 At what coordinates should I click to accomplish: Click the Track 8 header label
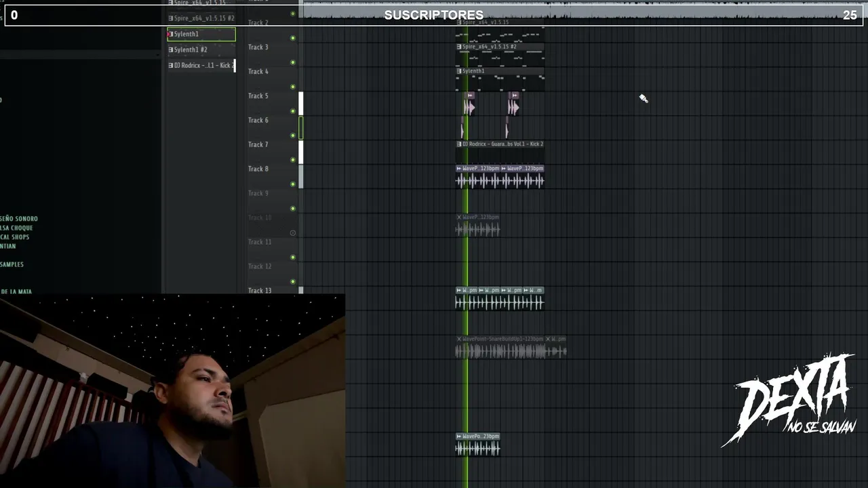click(258, 169)
